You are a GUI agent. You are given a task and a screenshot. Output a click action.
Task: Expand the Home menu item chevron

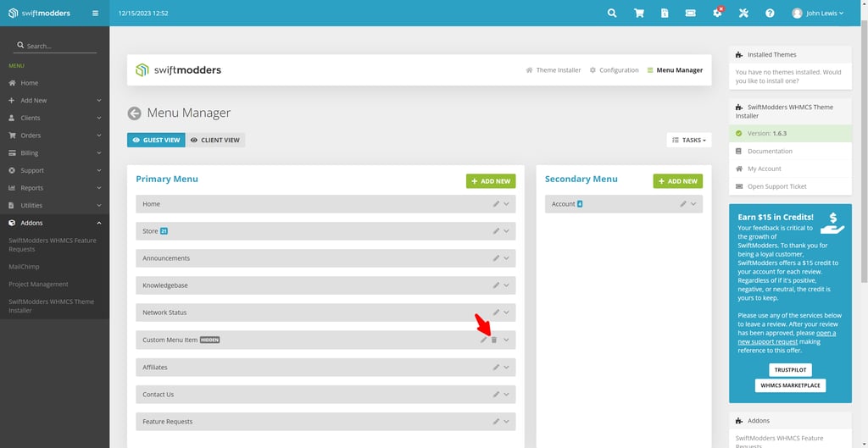(506, 204)
